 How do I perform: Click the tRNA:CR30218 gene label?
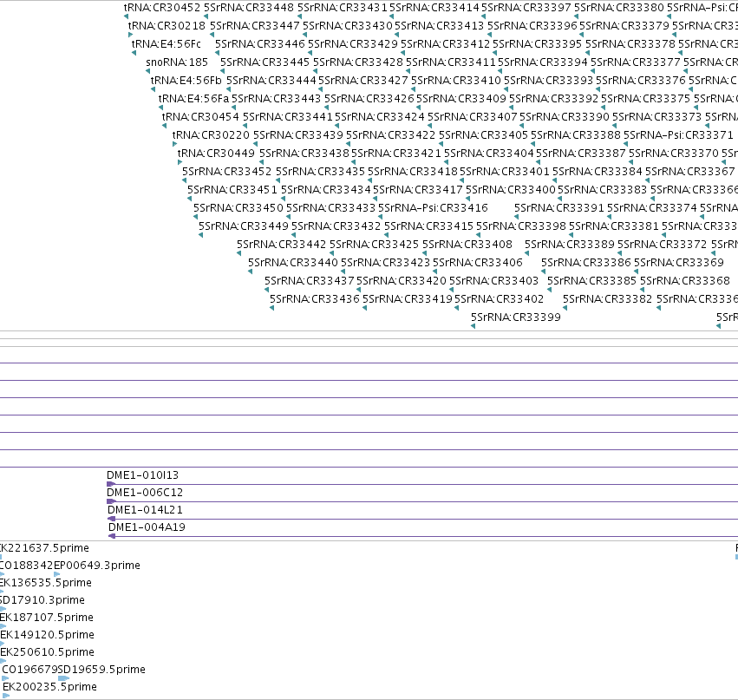point(167,26)
